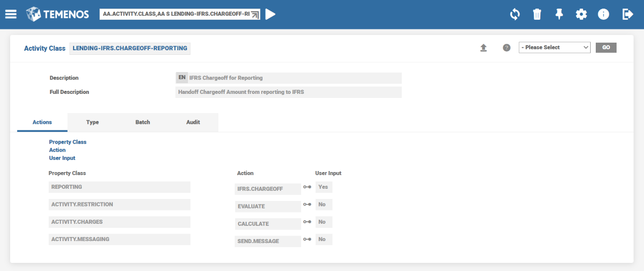Click the refresh sync icon
644x271 pixels.
[x=514, y=14]
